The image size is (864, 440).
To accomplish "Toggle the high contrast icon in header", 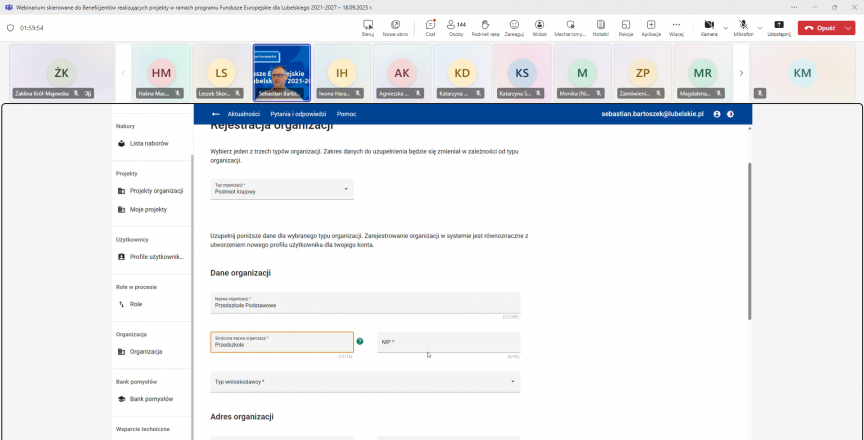I will [x=731, y=114].
